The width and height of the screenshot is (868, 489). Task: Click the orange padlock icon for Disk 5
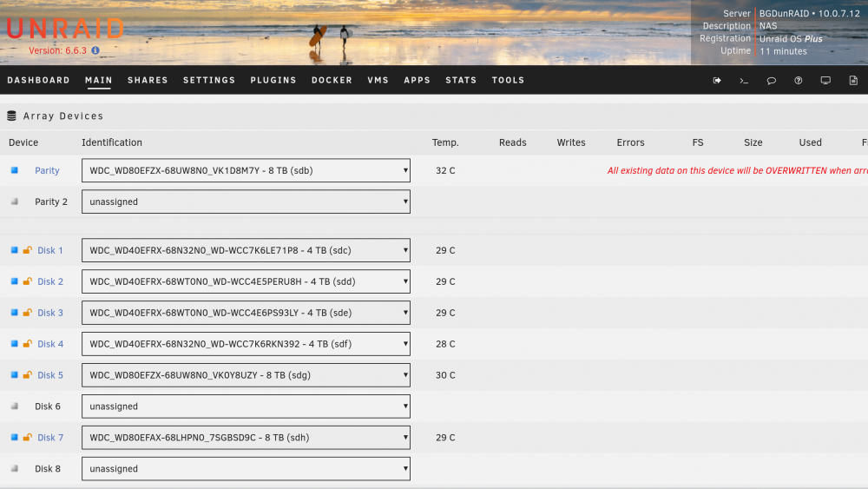click(27, 375)
